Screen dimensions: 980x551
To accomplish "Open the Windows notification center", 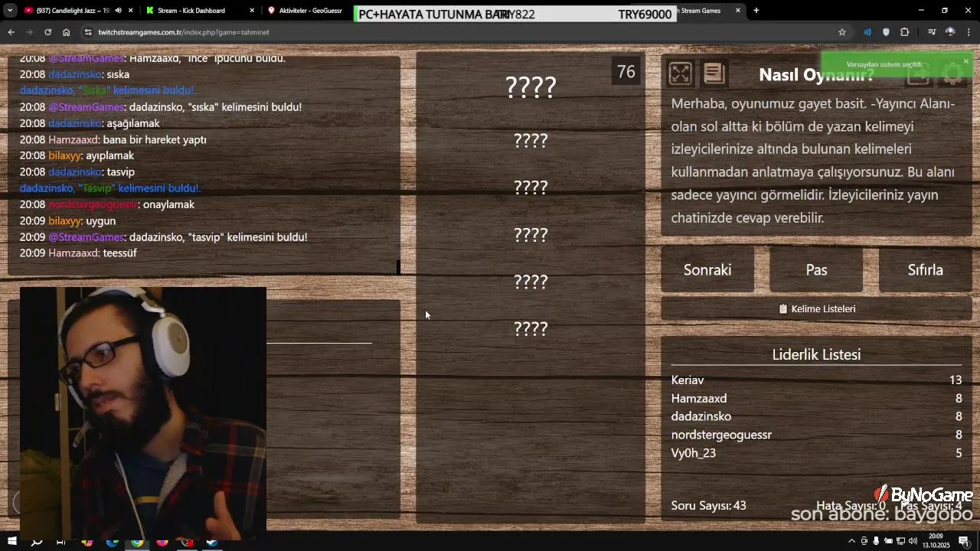I will click(x=964, y=541).
